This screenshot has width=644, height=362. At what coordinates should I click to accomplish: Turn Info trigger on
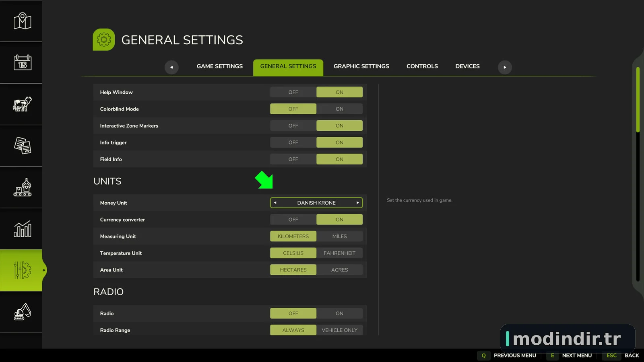339,142
